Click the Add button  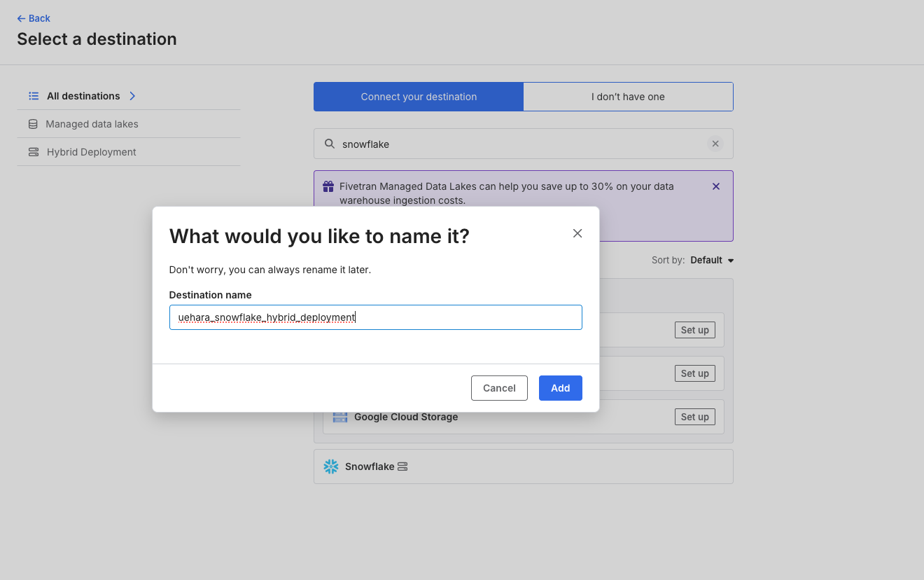(560, 388)
